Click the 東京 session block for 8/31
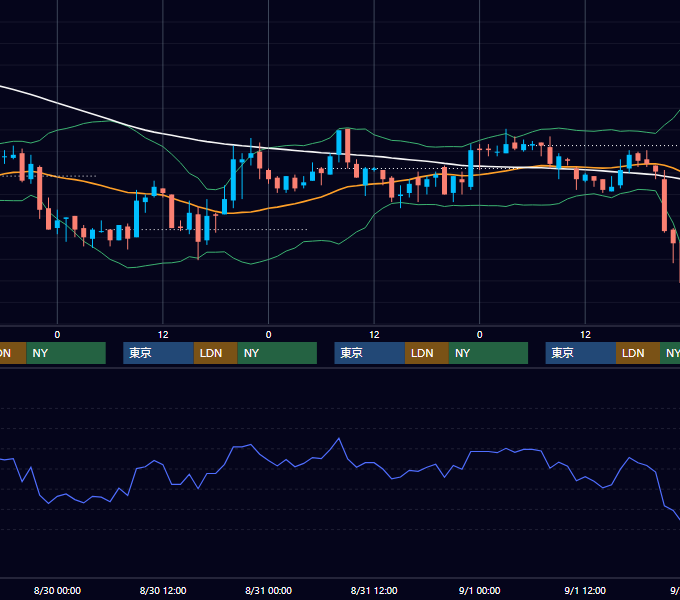 (369, 353)
